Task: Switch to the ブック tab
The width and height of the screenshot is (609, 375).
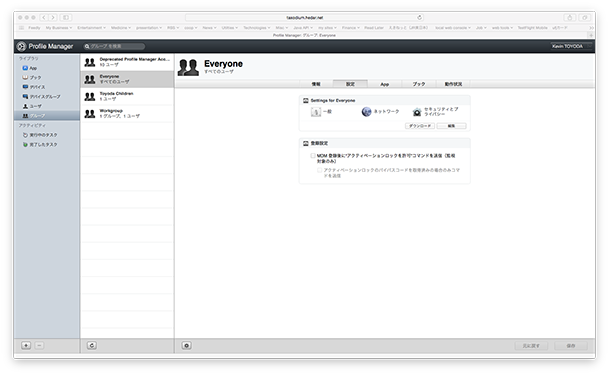Action: pyautogui.click(x=419, y=84)
